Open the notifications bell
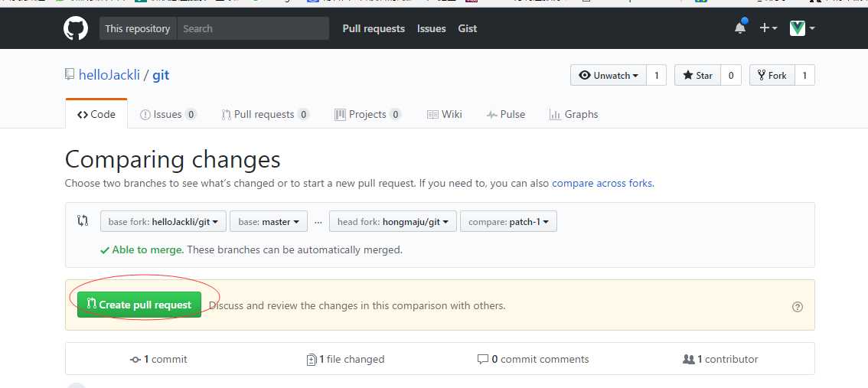This screenshot has height=388, width=868. (739, 28)
